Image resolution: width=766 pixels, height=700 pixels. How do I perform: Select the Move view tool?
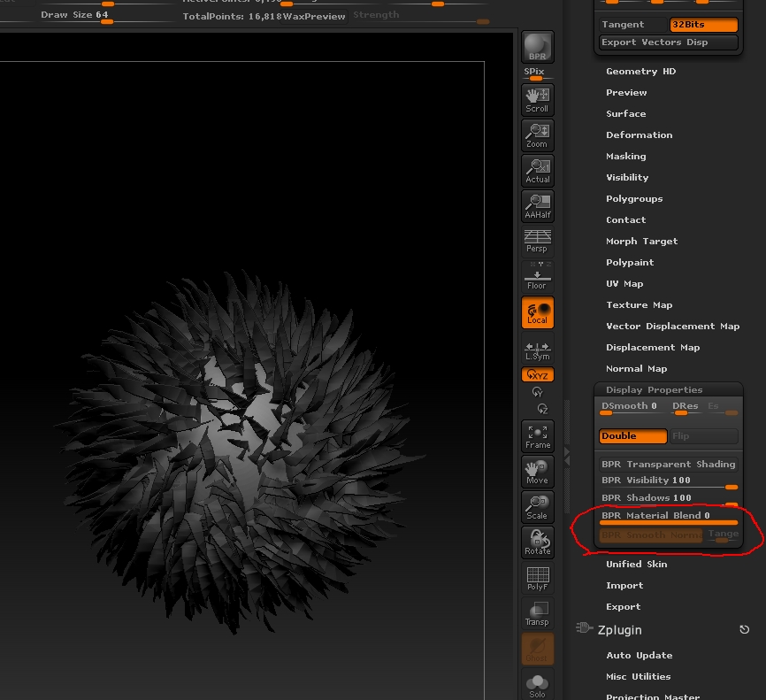click(538, 472)
